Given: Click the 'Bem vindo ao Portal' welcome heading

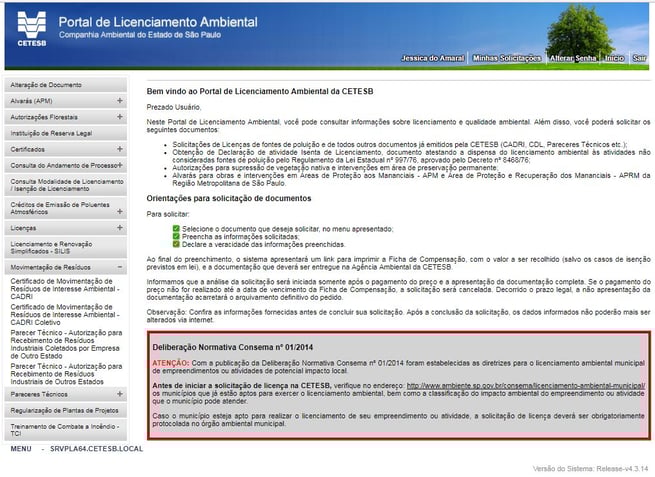Looking at the screenshot, I should pyautogui.click(x=260, y=91).
